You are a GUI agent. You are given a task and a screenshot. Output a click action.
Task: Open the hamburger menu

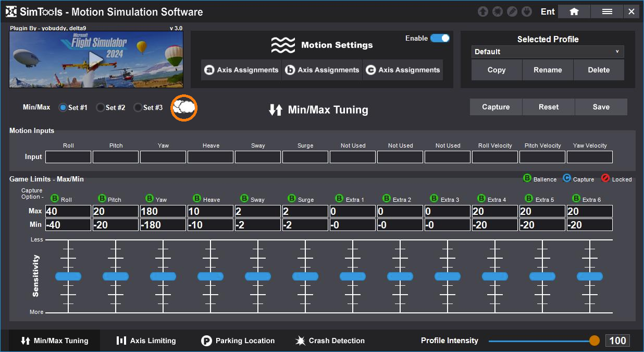click(x=606, y=11)
